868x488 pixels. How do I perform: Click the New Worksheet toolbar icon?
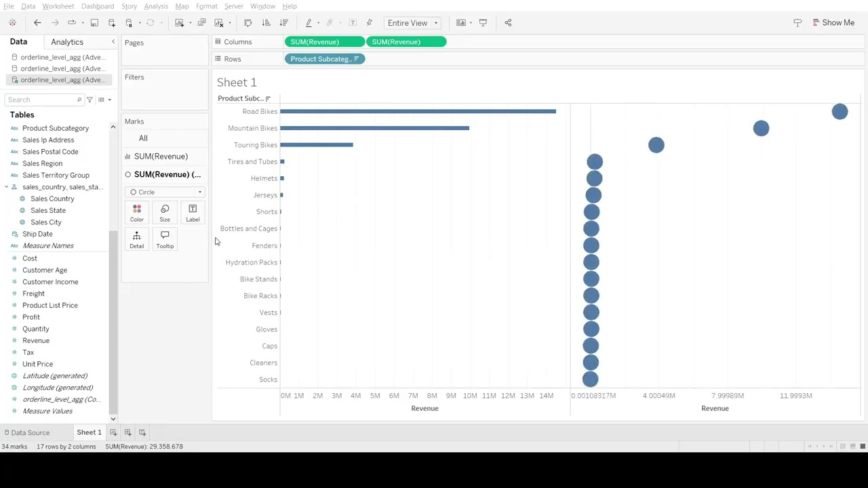coord(179,23)
